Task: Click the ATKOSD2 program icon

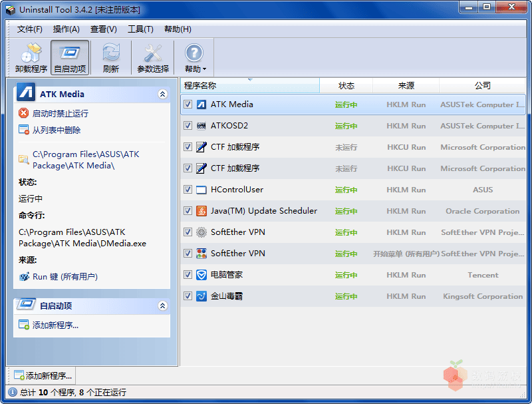Action: click(201, 126)
